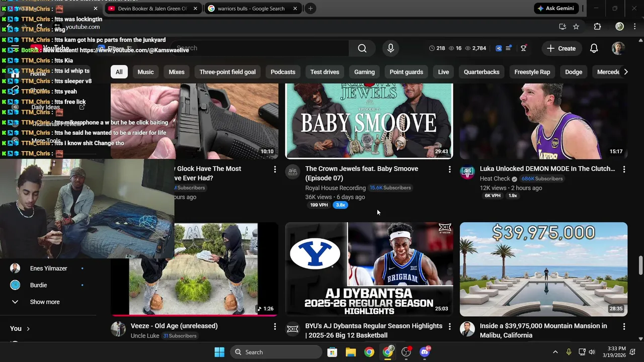
Task: Click the YouTube search input field
Action: pyautogui.click(x=259, y=48)
